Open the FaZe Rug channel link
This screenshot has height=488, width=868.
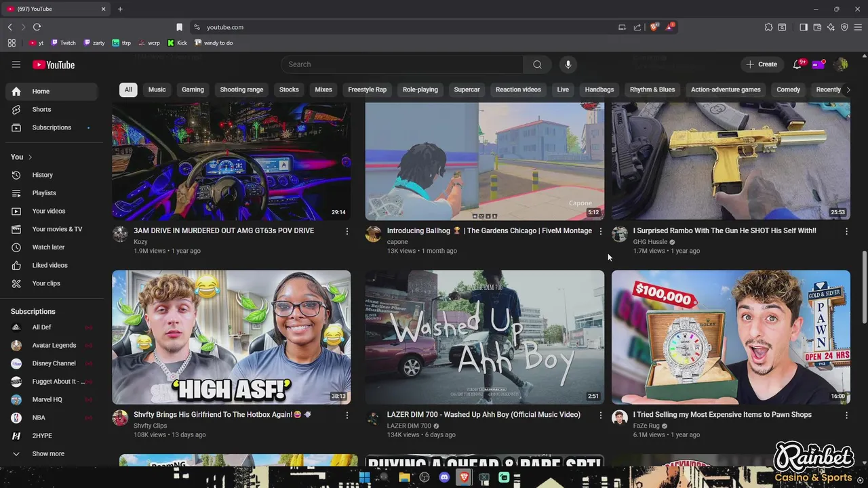[x=646, y=426]
